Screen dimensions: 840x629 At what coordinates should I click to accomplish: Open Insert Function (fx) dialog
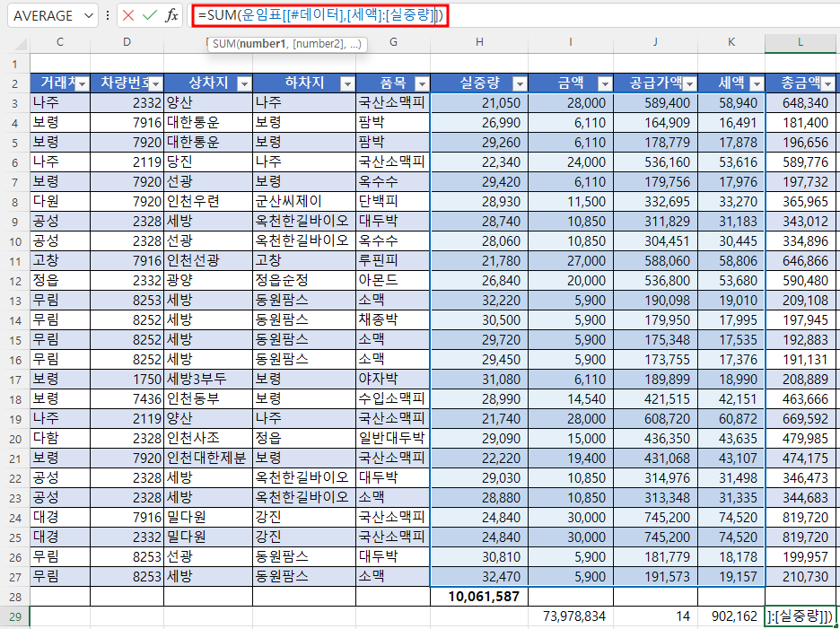(171, 15)
